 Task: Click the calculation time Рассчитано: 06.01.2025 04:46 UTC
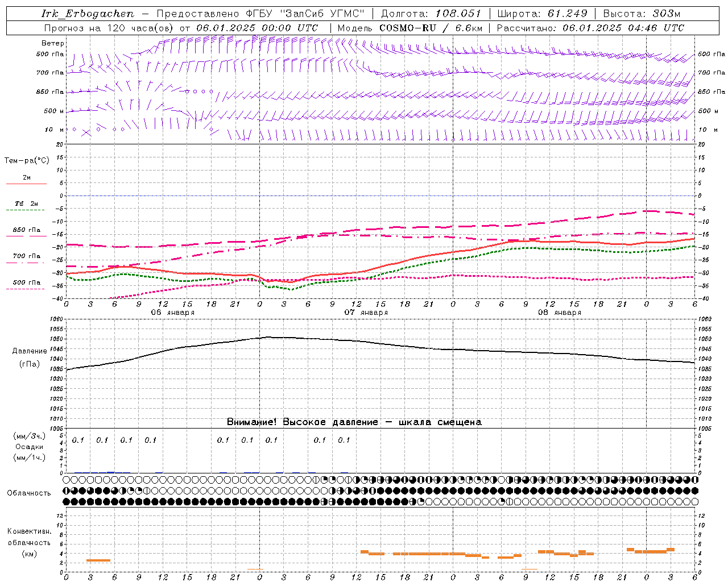590,28
